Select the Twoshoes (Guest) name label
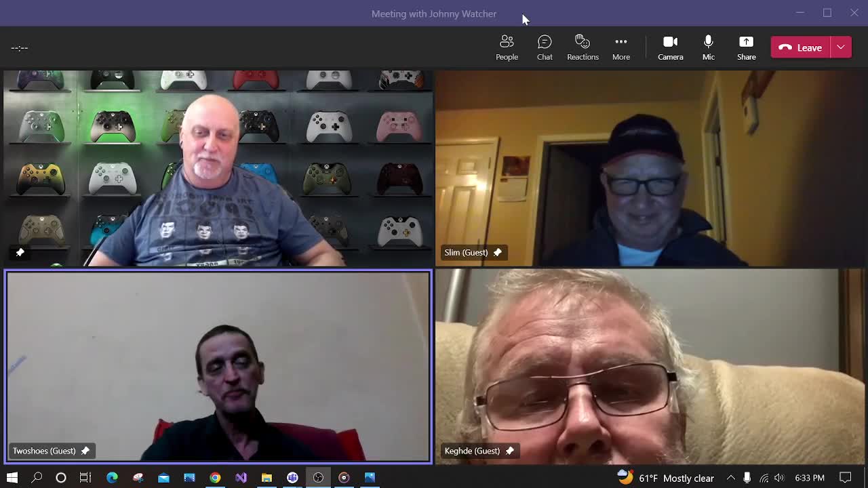Image resolution: width=868 pixels, height=488 pixels. [x=44, y=451]
